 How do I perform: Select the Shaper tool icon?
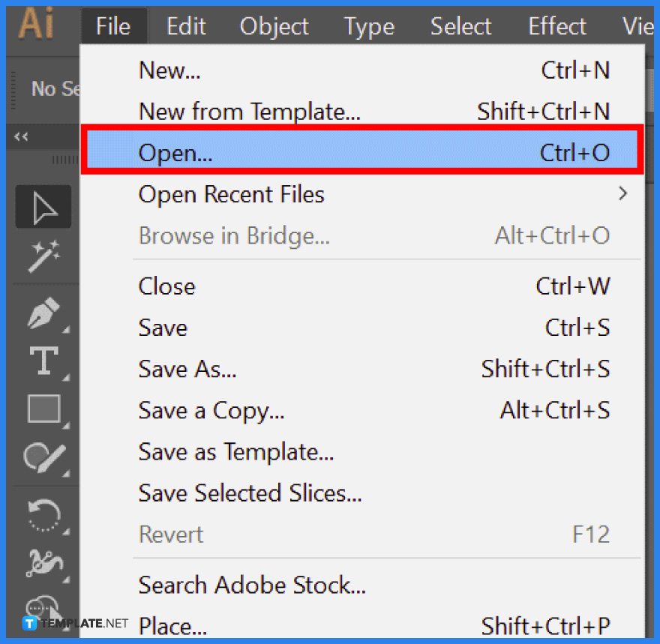(44, 457)
